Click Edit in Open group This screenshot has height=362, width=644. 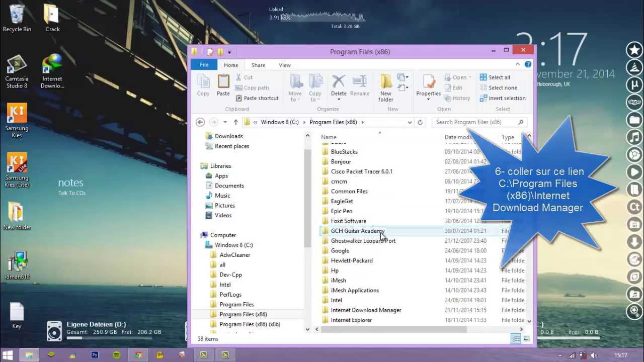[x=453, y=87]
